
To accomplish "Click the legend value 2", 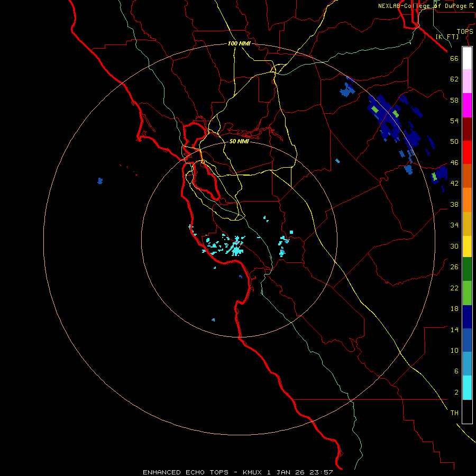I will tap(456, 392).
